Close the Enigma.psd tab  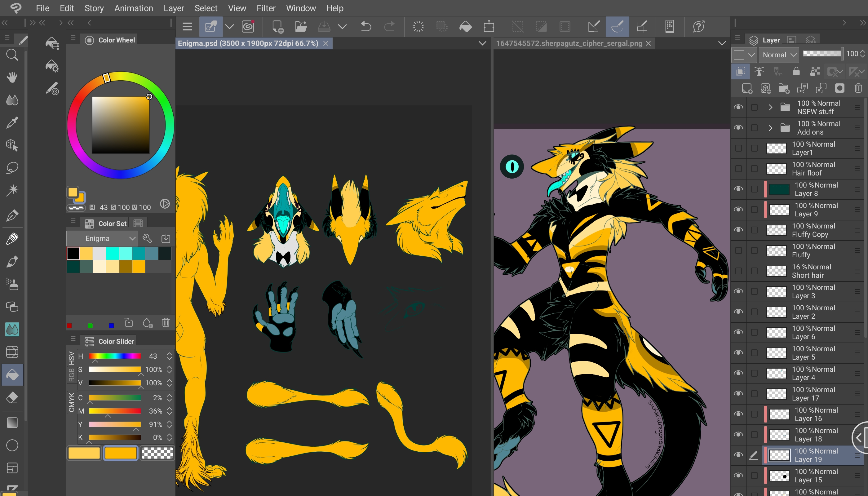(x=326, y=43)
